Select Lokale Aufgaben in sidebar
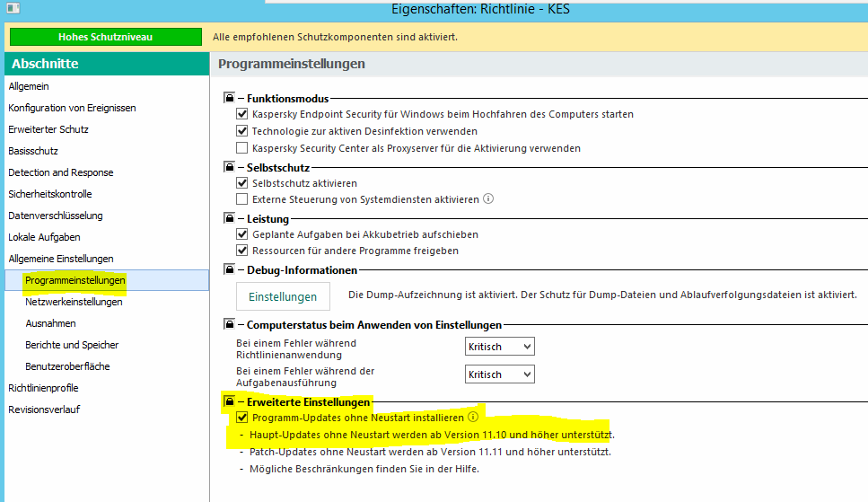This screenshot has height=502, width=868. pyautogui.click(x=44, y=238)
